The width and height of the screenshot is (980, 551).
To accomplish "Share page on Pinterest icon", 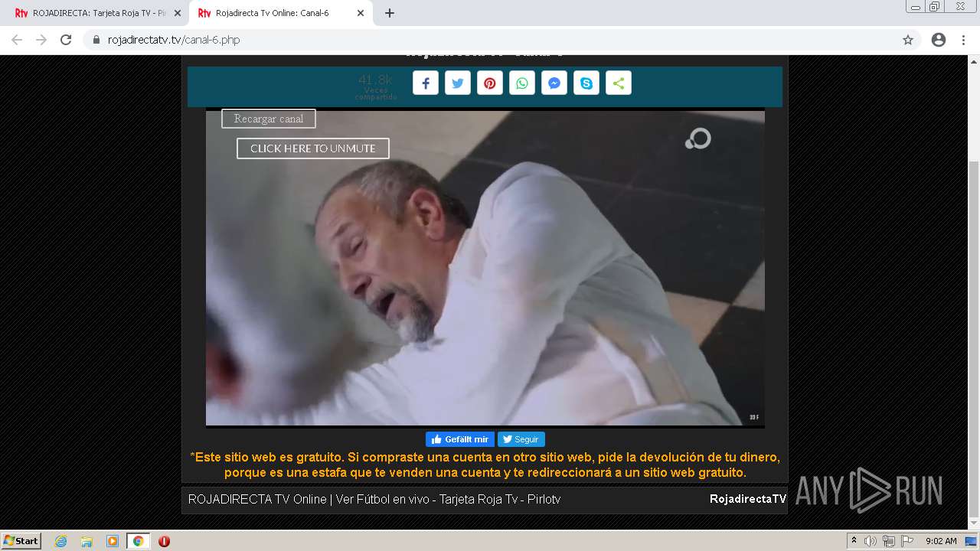I will (x=490, y=83).
